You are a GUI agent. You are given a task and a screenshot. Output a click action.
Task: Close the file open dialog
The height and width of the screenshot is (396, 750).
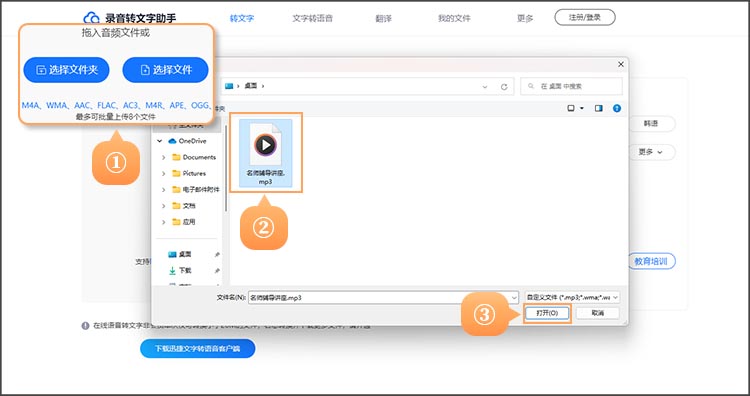pyautogui.click(x=621, y=64)
